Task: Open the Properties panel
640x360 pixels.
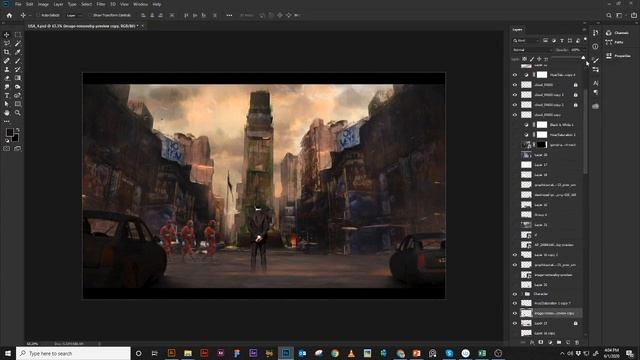Action: (618, 56)
